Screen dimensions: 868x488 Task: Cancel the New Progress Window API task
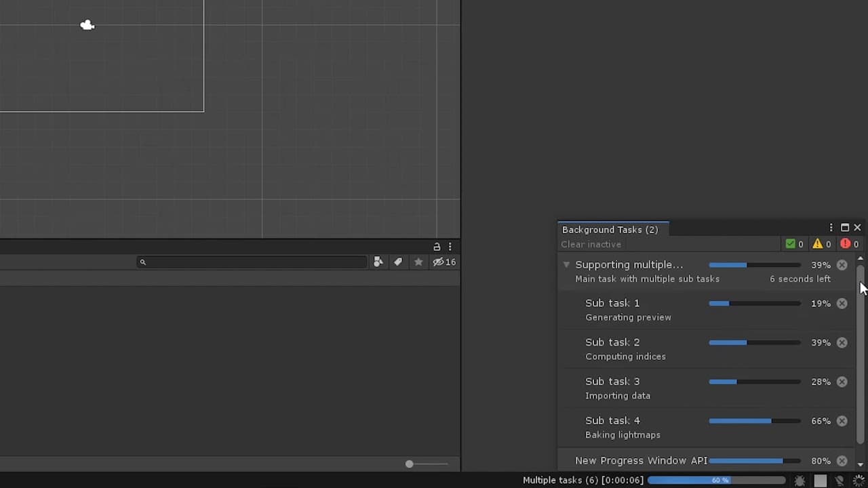click(842, 461)
